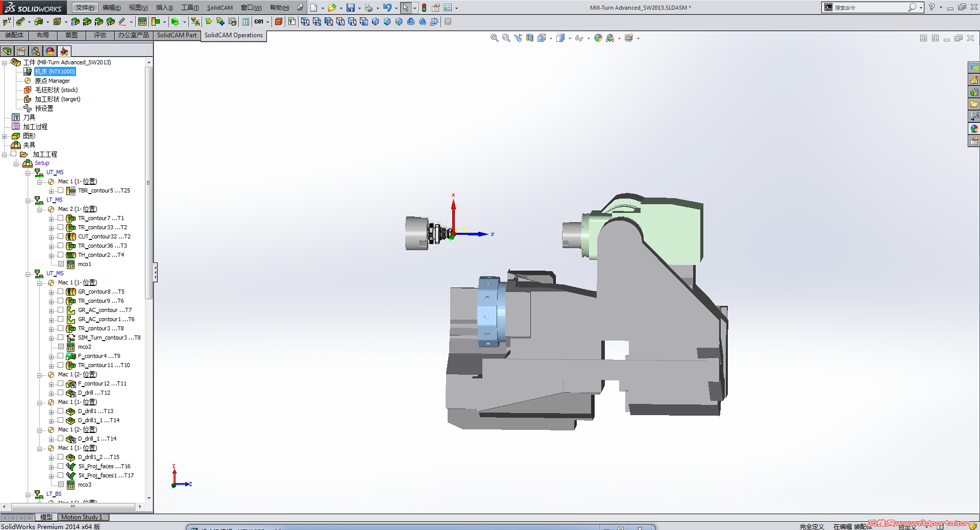
Task: Open the File Explorer task pane folder icon
Action: tap(974, 104)
